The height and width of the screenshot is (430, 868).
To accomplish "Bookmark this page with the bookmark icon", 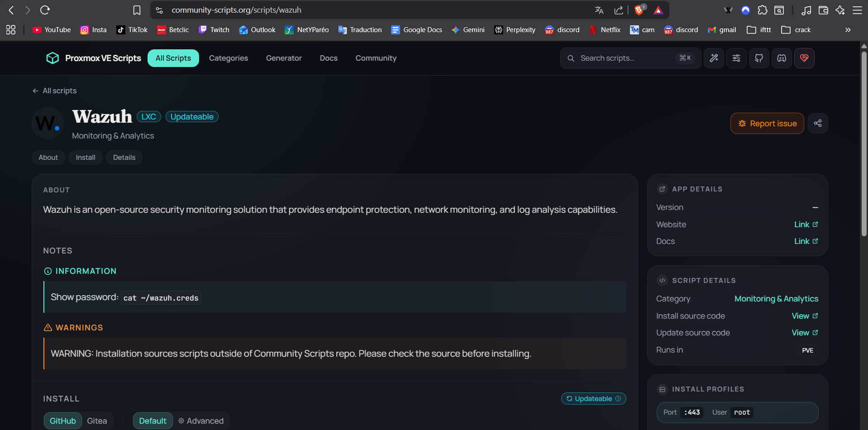I will [137, 10].
